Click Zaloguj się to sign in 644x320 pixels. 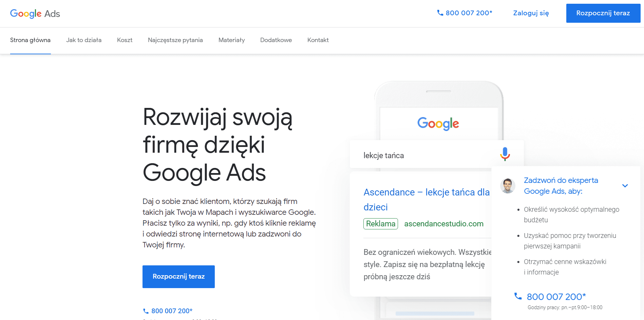pyautogui.click(x=531, y=13)
